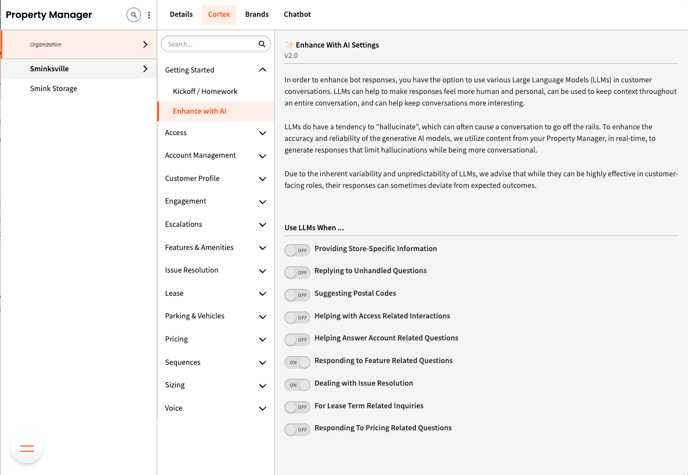This screenshot has width=688, height=475.
Task: Click the orange hamburger menu button
Action: point(27,448)
